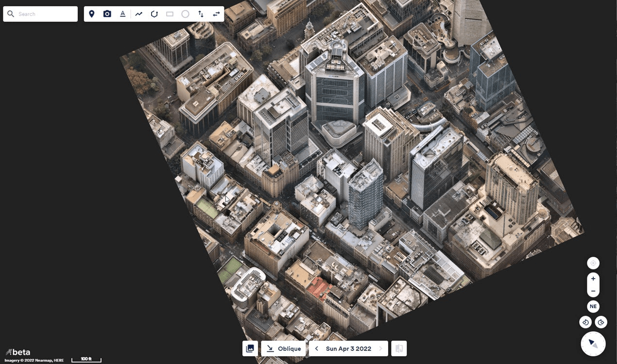Viewport: 617px width, 364px height.
Task: Zoom in with the plus button
Action: (x=593, y=279)
